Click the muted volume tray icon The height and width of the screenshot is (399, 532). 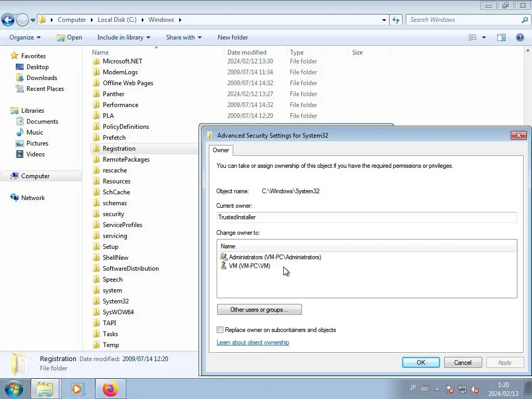[x=475, y=389]
